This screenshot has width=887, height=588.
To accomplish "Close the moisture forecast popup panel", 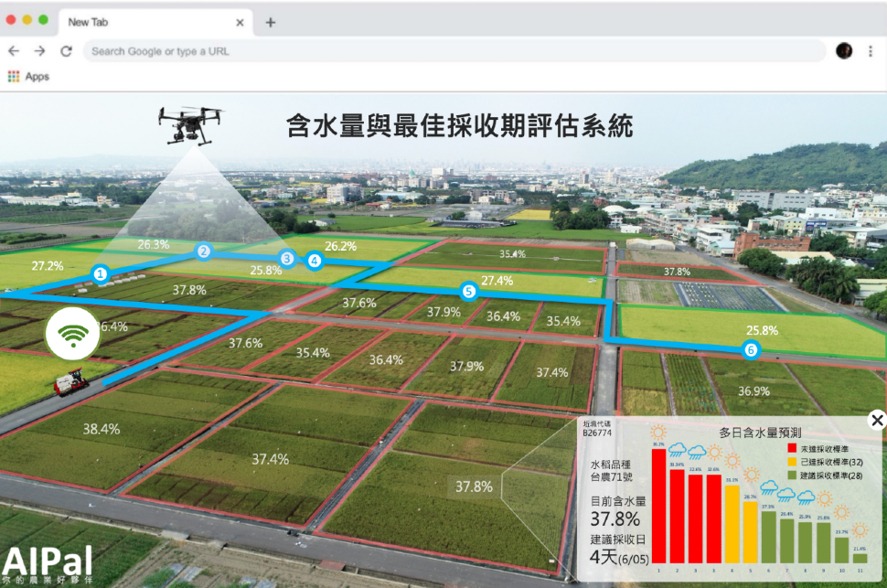I will coord(877,420).
